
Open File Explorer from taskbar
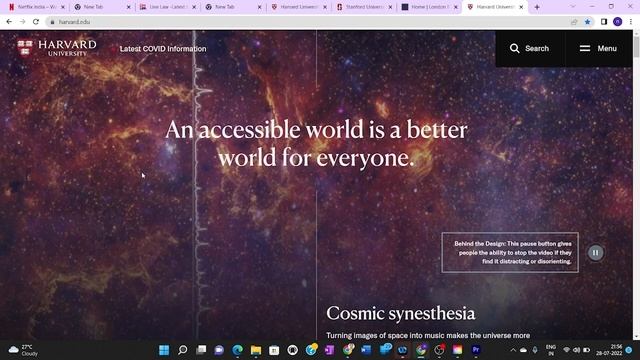pyautogui.click(x=256, y=350)
